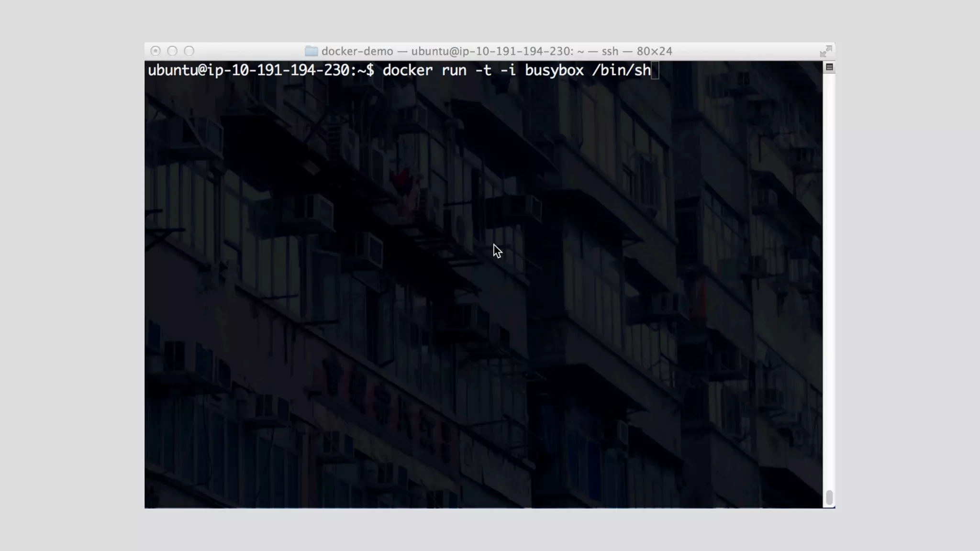
Task: Click the scrollbar thumb at the bottom
Action: pyautogui.click(x=829, y=497)
